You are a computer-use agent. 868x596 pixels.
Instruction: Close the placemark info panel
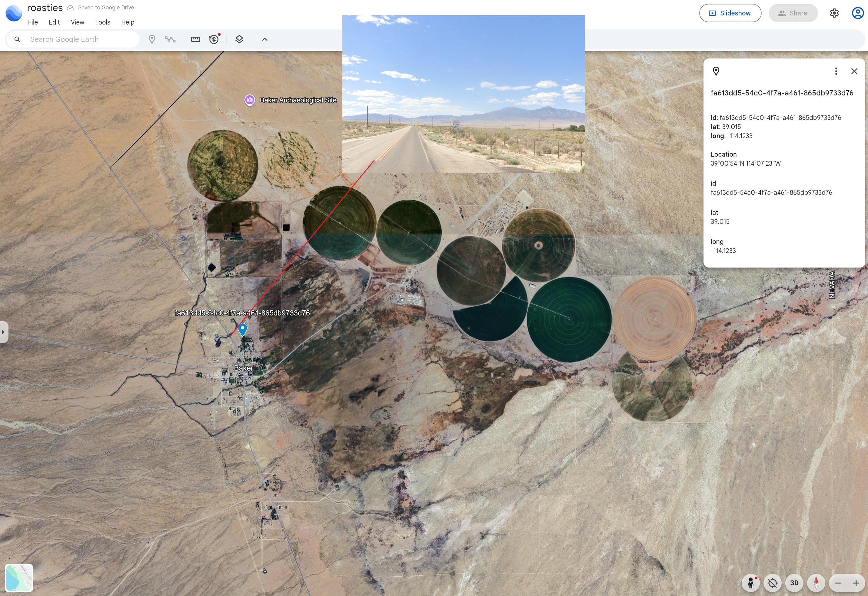pos(854,71)
